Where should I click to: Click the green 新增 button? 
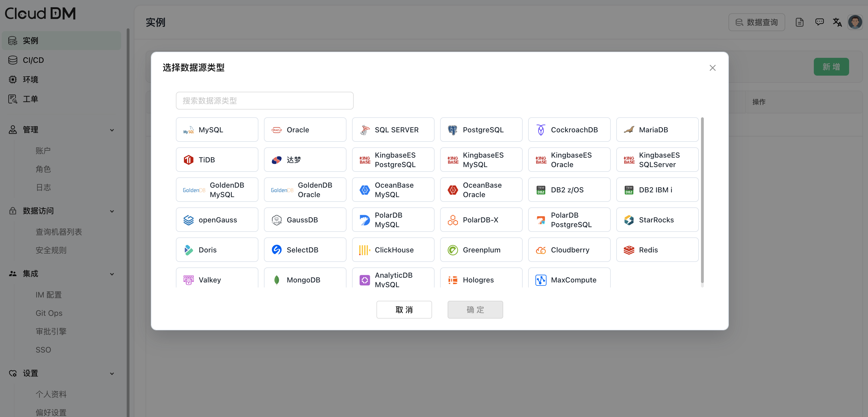[x=831, y=67]
